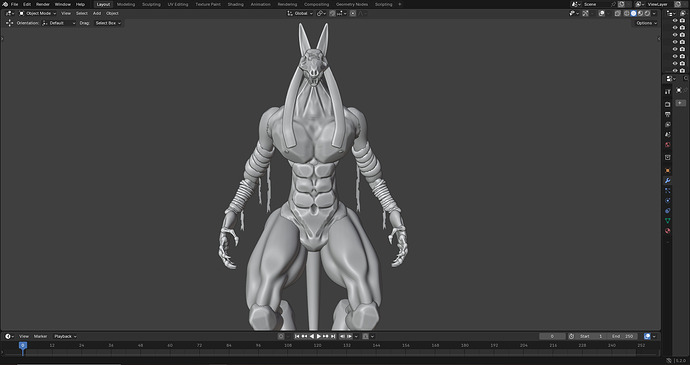Switch viewport to Material Preview shading
This screenshot has height=365, width=690.
coord(640,14)
